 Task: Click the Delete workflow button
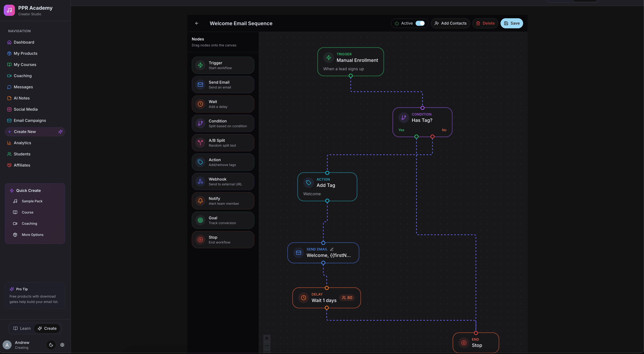pos(485,23)
